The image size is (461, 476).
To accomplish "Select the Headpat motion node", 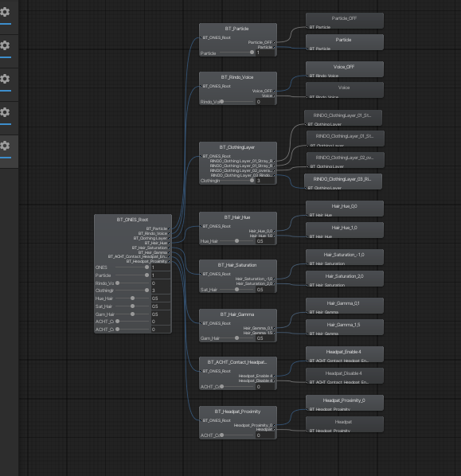I will [345, 424].
